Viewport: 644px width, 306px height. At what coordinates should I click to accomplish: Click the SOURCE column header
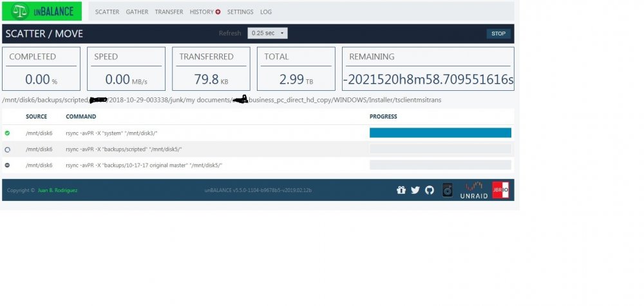(37, 117)
